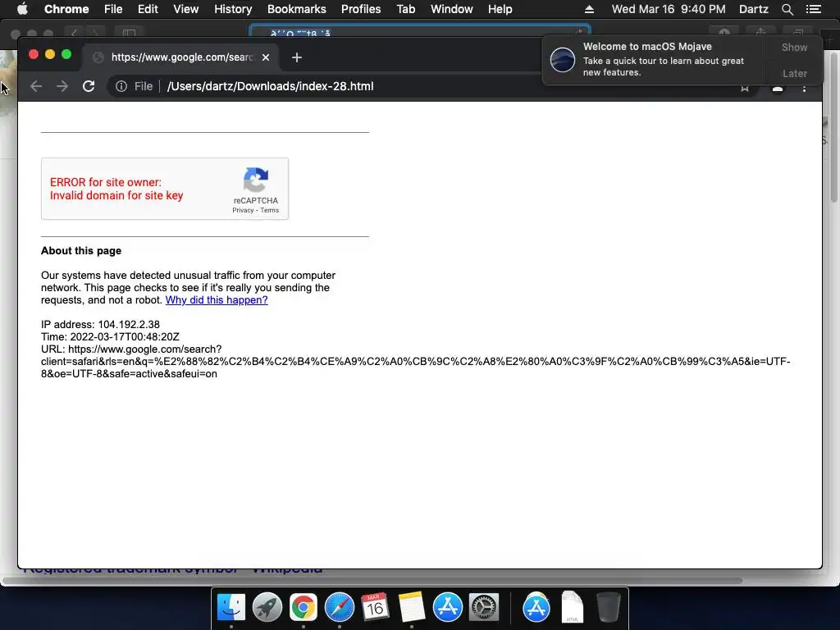Click the Safari window horizontal scrollbar
Image resolution: width=840 pixels, height=630 pixels.
click(372, 581)
